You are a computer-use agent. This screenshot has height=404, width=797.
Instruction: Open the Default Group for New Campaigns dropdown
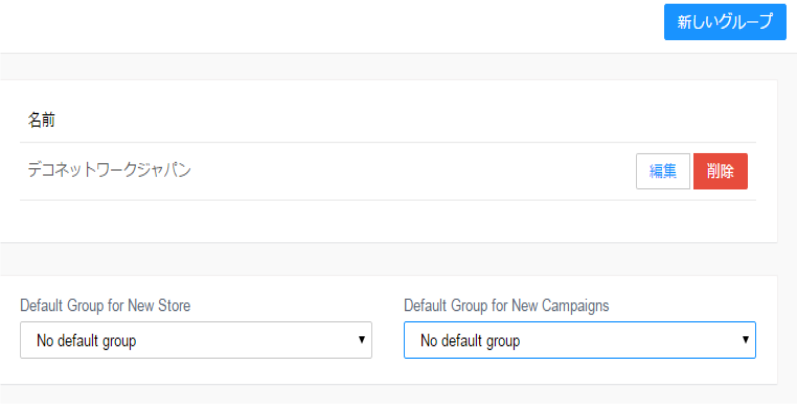click(x=579, y=340)
